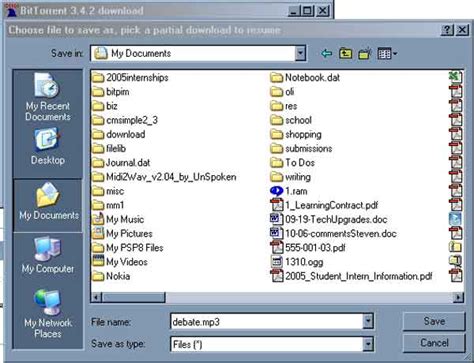Expand the Save in location dropdown
Image resolution: width=474 pixels, height=363 pixels.
300,53
